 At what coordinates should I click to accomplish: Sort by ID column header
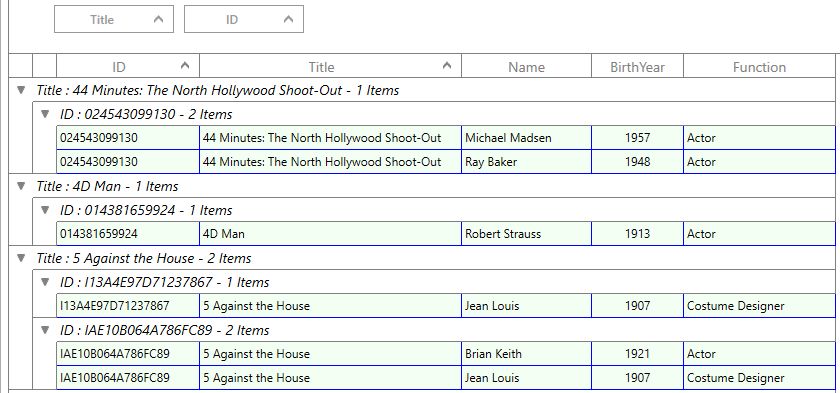(x=128, y=67)
